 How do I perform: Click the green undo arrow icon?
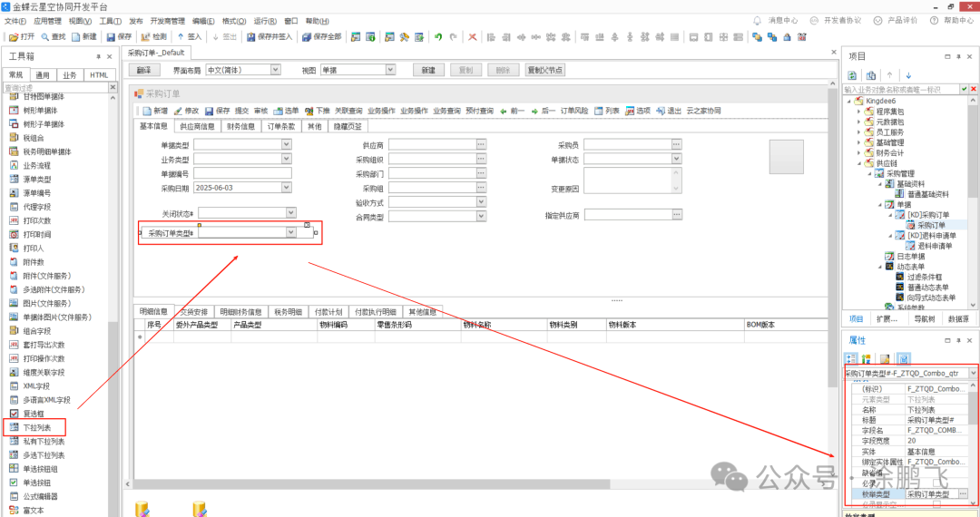[438, 37]
